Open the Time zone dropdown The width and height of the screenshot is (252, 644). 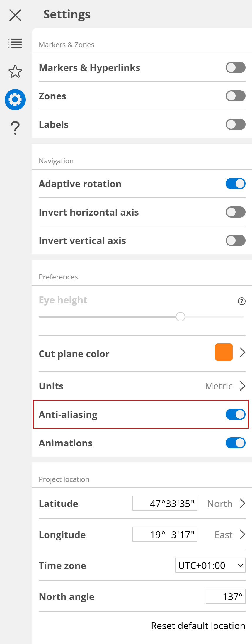[210, 565]
